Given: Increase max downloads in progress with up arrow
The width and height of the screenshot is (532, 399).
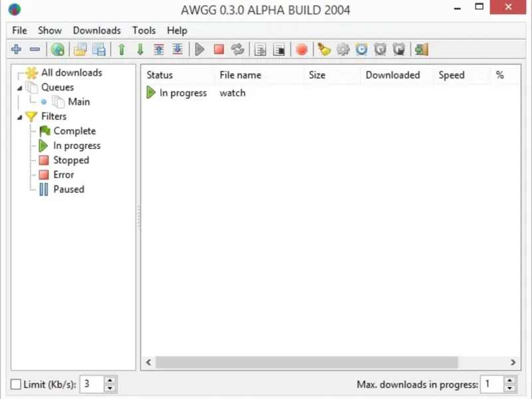Looking at the screenshot, I should point(509,380).
